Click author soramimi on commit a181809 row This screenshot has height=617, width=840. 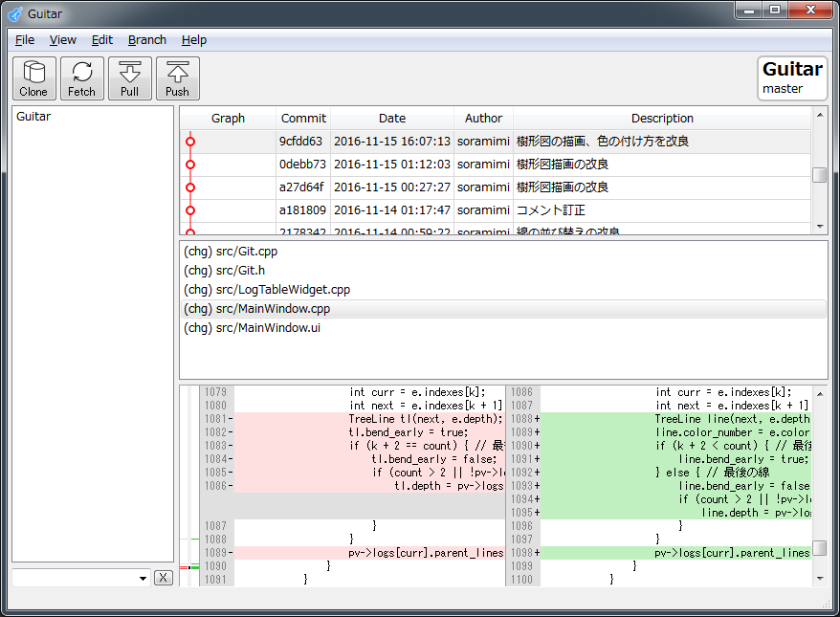[483, 210]
